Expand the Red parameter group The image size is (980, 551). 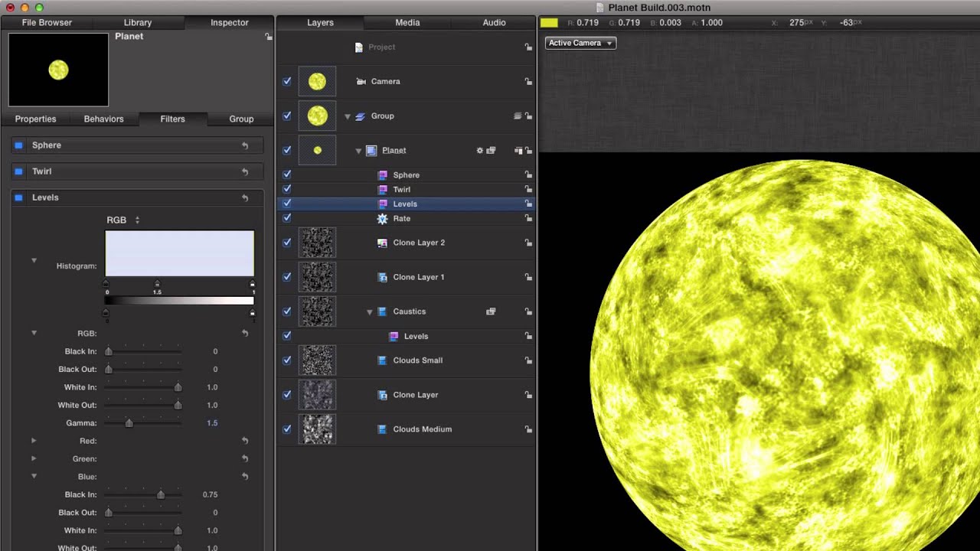click(34, 441)
